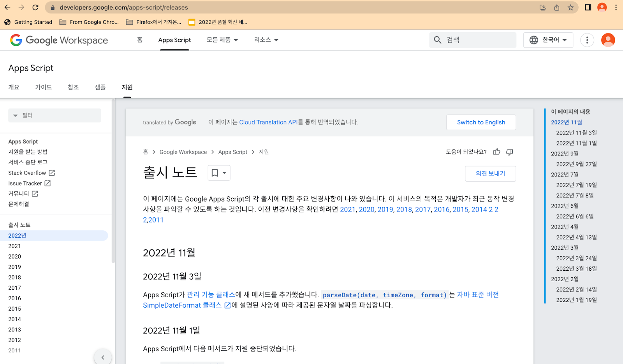Open 지원을 받는 방법 in the sidebar
The height and width of the screenshot is (364, 623).
(28, 152)
